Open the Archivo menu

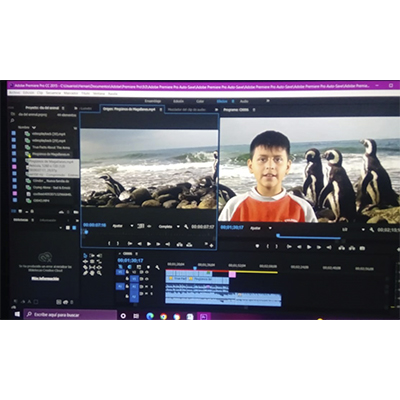coord(14,92)
